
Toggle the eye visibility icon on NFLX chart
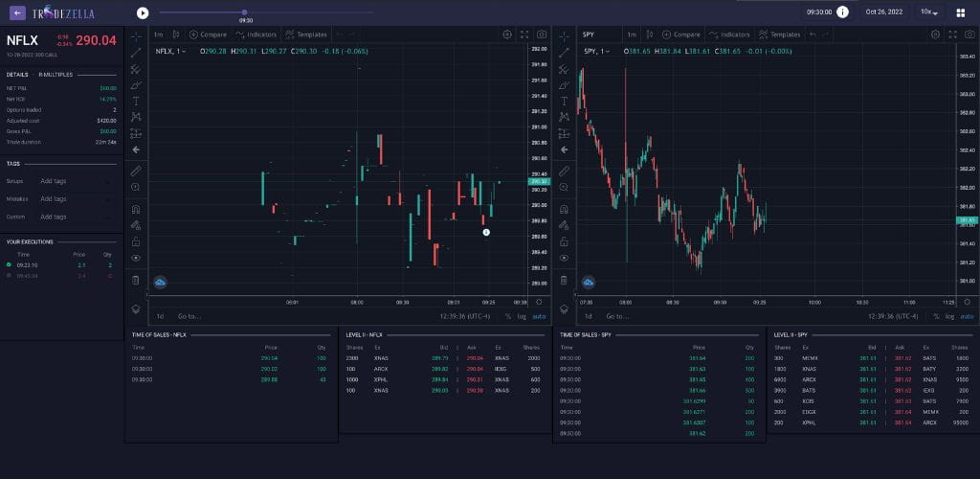tap(136, 258)
